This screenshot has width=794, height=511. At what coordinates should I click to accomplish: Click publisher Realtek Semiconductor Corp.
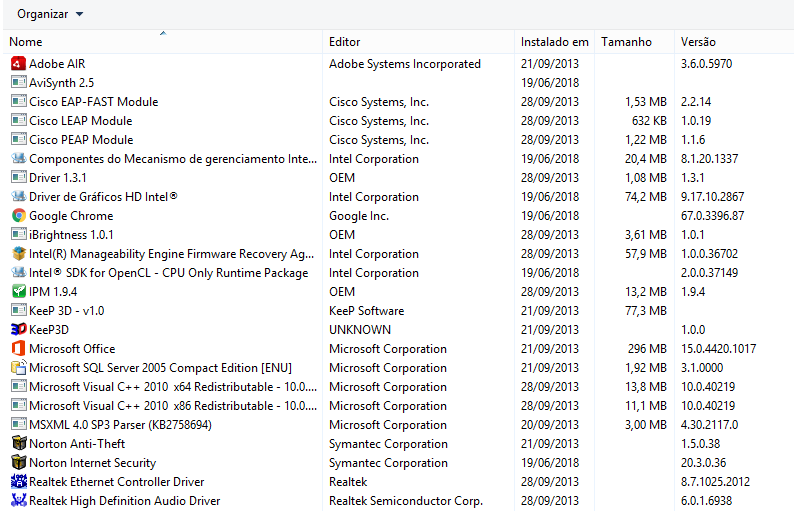pos(406,501)
